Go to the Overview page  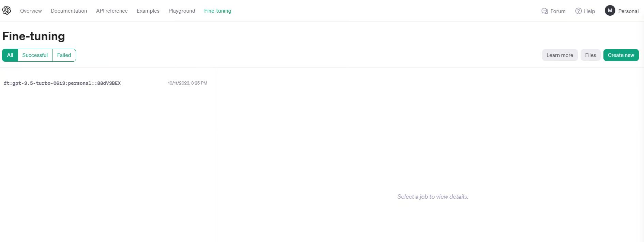click(31, 11)
